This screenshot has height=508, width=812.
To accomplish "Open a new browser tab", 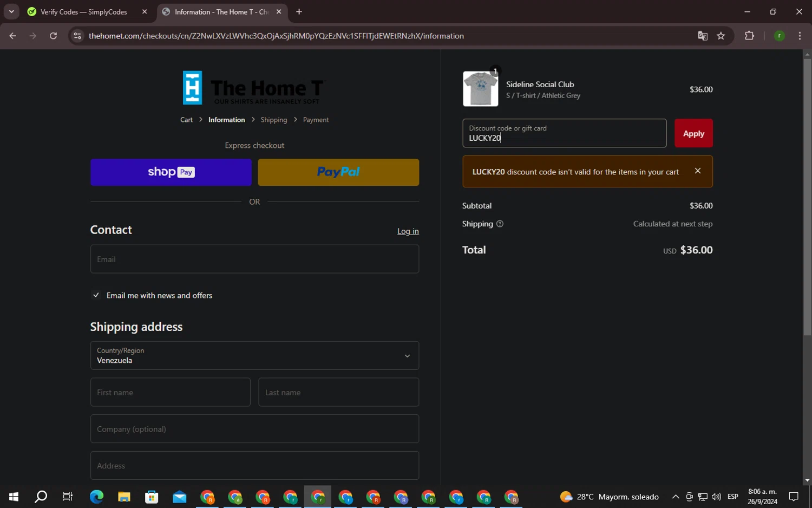I will (x=299, y=11).
